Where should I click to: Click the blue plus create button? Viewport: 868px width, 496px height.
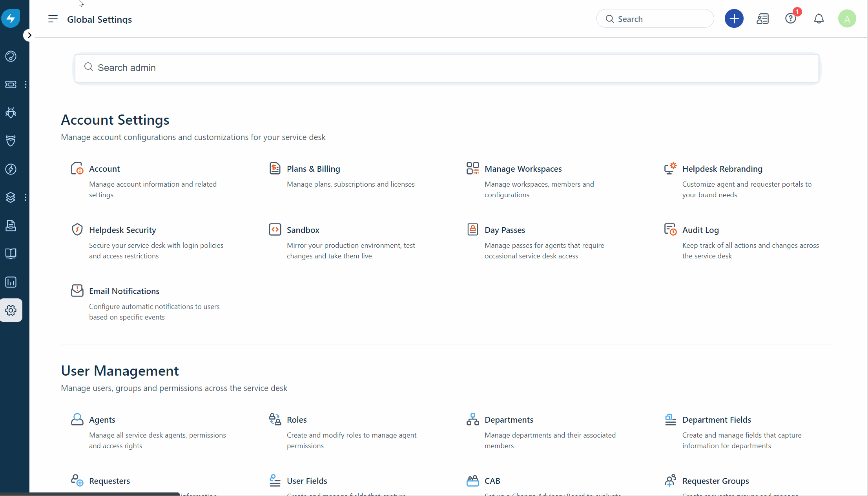[734, 19]
